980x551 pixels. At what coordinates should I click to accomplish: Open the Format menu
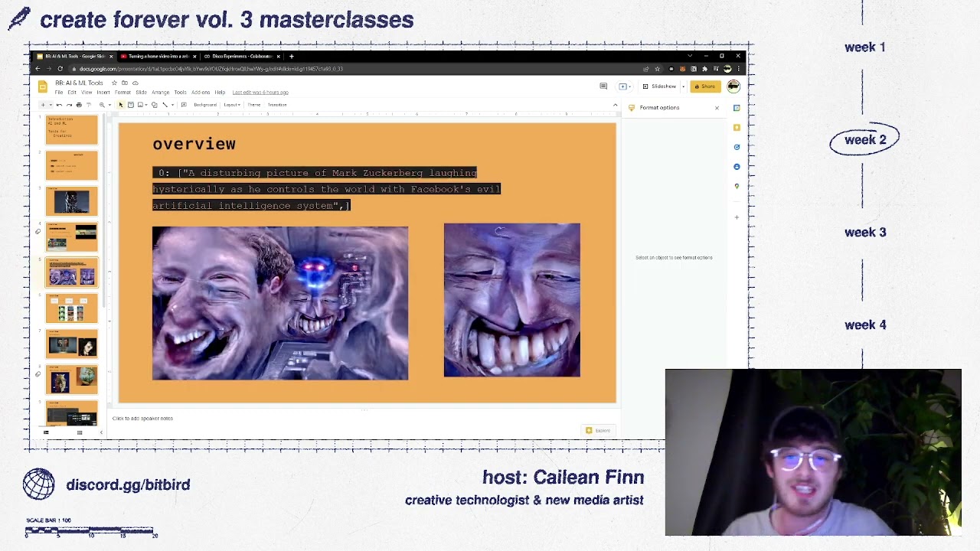[x=122, y=93]
